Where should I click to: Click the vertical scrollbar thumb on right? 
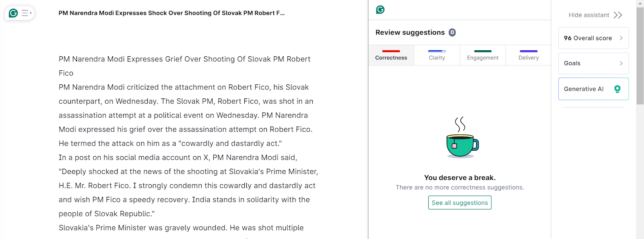point(640,55)
